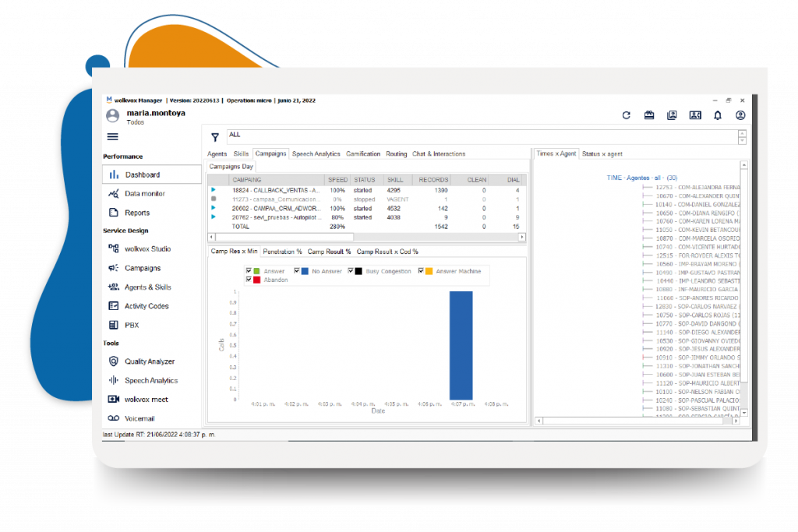The image size is (798, 532).
Task: Click the Reports document icon
Action: (x=114, y=213)
